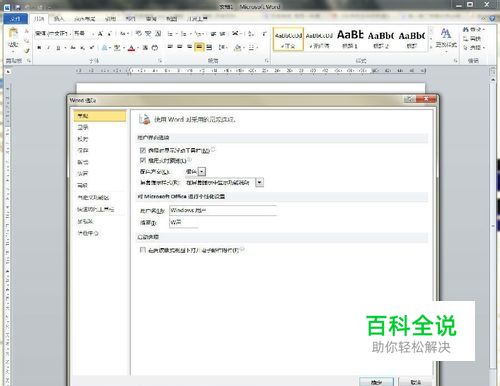The width and height of the screenshot is (500, 386).
Task: Click the Align Left icon
Action: (170, 47)
